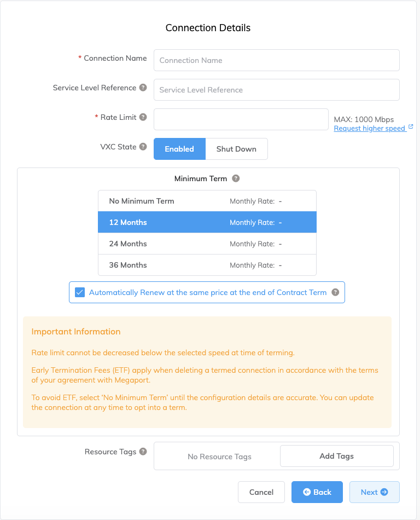Go back to the previous step
The height and width of the screenshot is (520, 420).
click(x=317, y=492)
